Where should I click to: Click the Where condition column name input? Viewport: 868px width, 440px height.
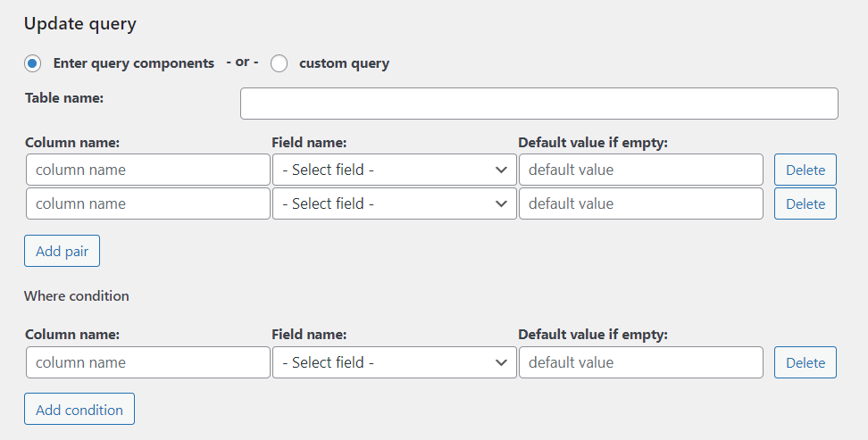(148, 362)
